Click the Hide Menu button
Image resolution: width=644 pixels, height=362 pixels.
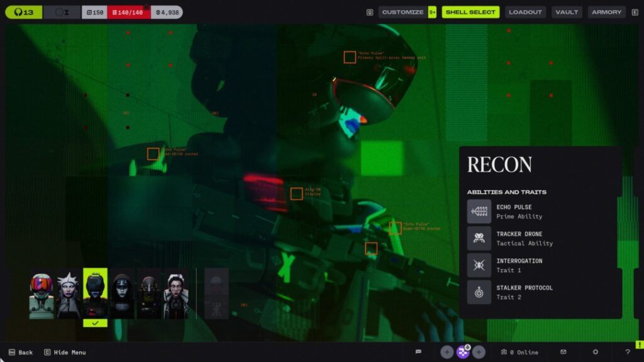point(65,352)
